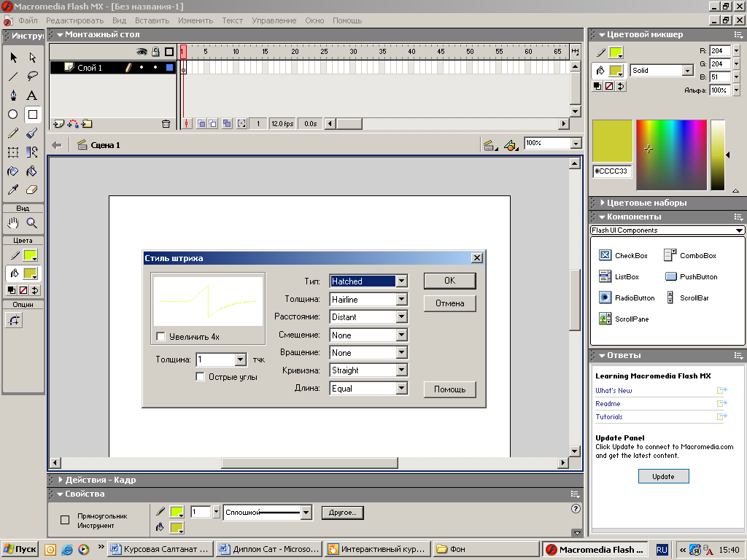Viewport: 747px width, 560px height.
Task: Open the Длина dropdown showing Equal
Action: [x=368, y=388]
